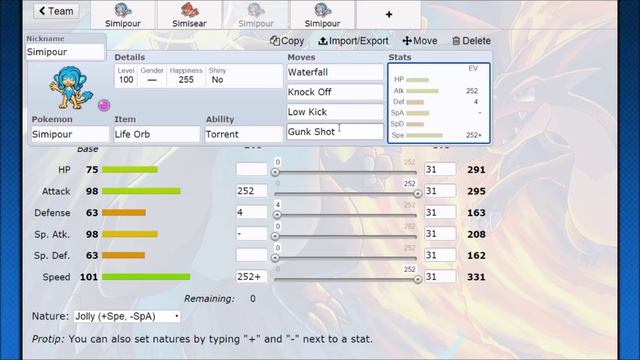Edit the Sp. Atk. EV input
This screenshot has width=640, height=360.
click(x=251, y=234)
